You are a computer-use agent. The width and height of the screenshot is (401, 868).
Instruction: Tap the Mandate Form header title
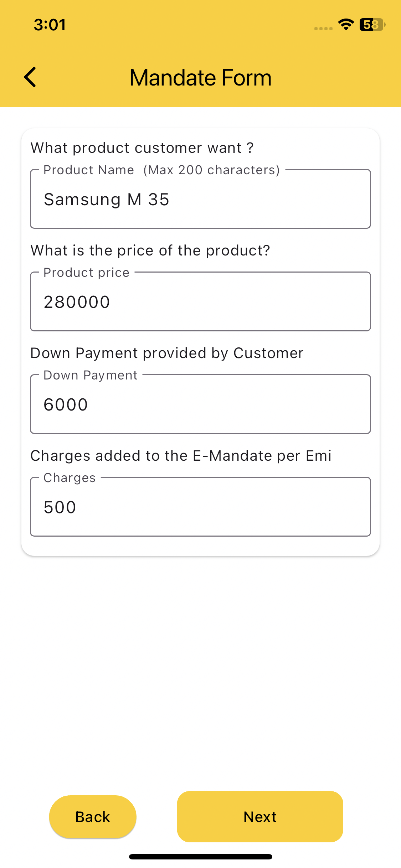pos(200,78)
